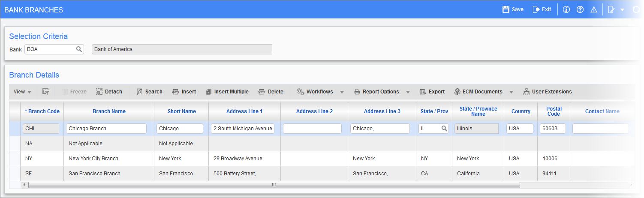644x198 pixels.
Task: Click the Insert Multiple button
Action: pyautogui.click(x=227, y=92)
